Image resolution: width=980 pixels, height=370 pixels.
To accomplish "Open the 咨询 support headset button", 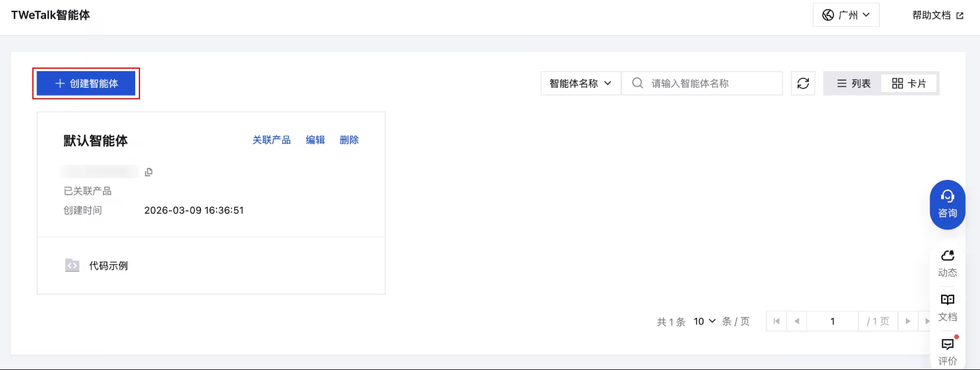I will coord(947,204).
